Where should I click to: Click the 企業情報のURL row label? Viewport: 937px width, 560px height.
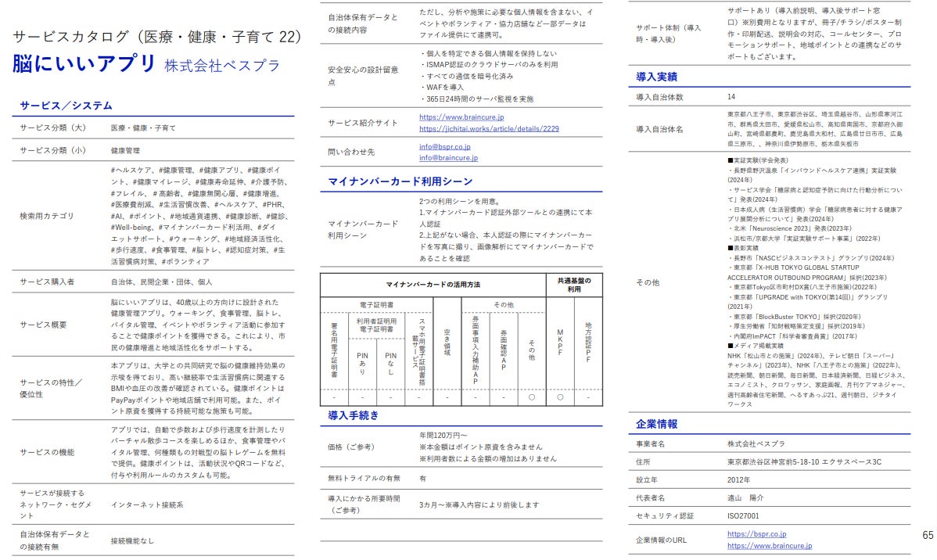[x=661, y=540]
